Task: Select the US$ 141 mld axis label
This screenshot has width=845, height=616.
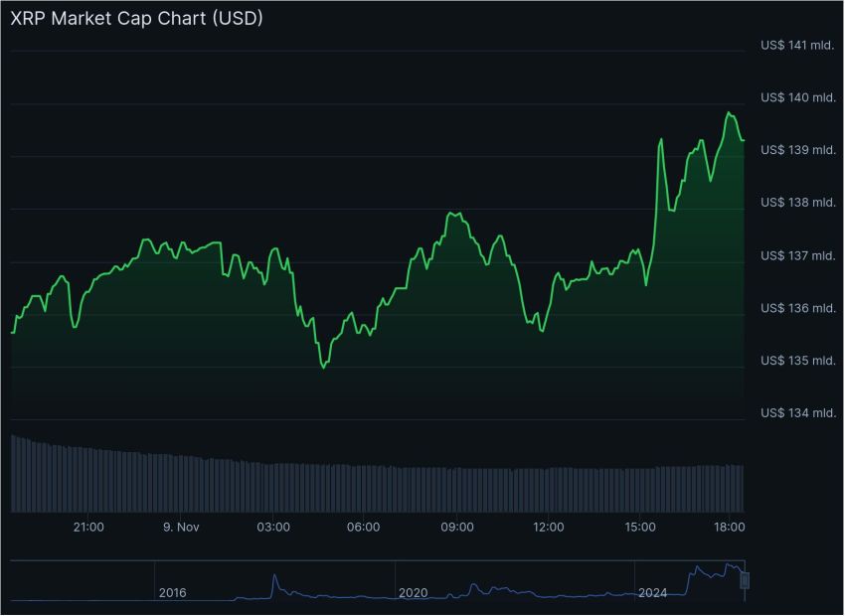Action: (x=797, y=45)
